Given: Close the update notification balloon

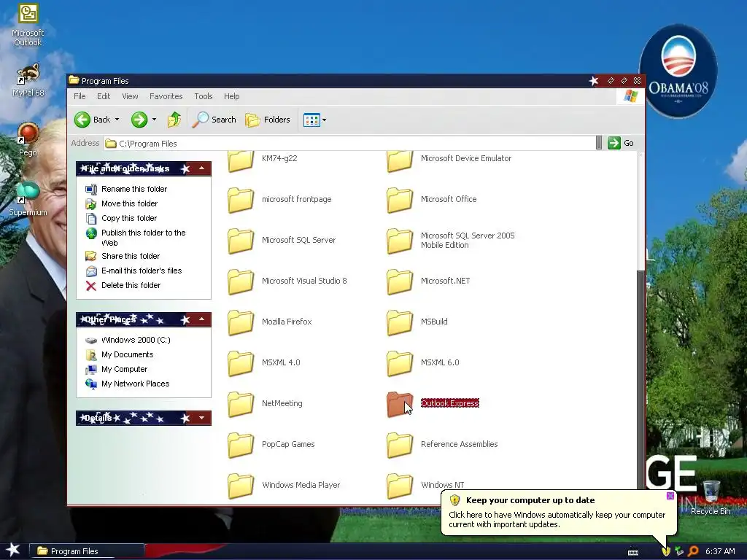Looking at the screenshot, I should (x=670, y=496).
